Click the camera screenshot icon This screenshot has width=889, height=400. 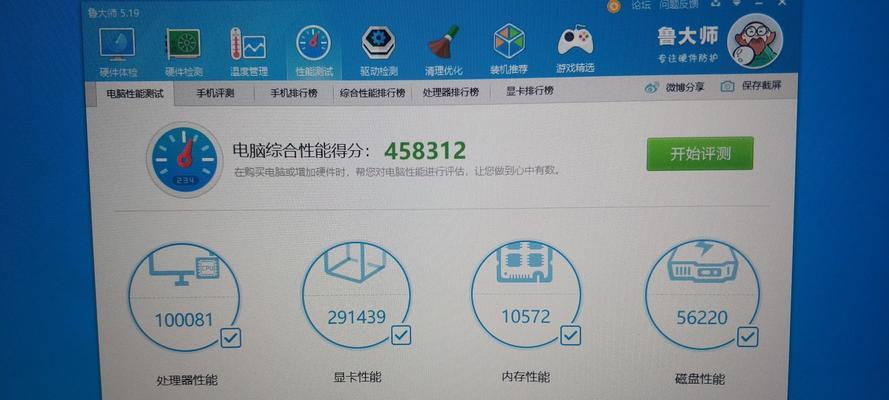click(727, 86)
